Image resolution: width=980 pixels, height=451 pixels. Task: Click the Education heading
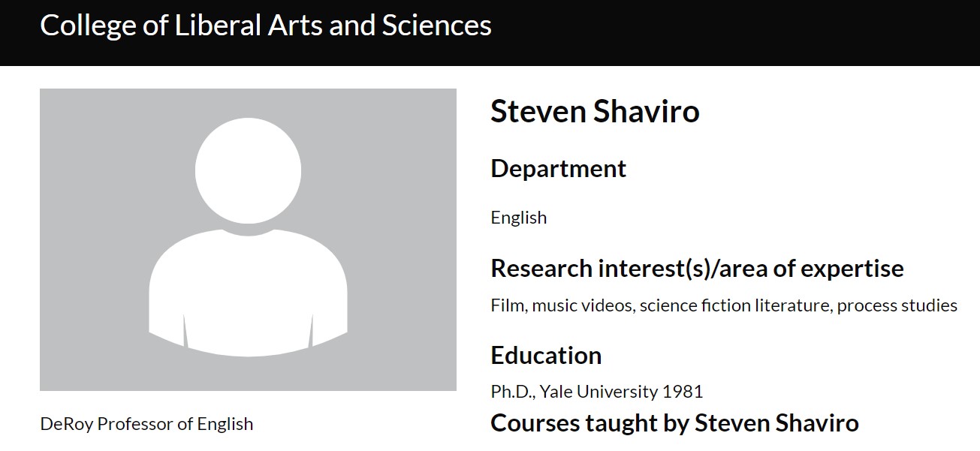(546, 355)
